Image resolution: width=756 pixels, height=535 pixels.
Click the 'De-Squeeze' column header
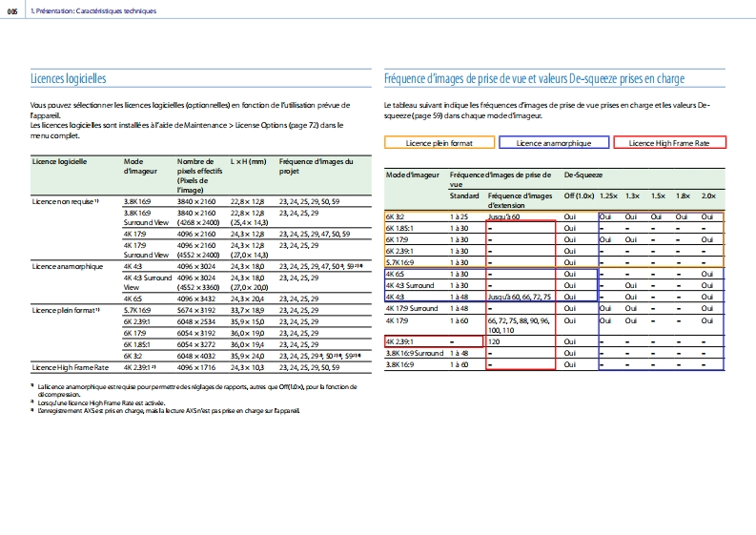[x=582, y=177]
